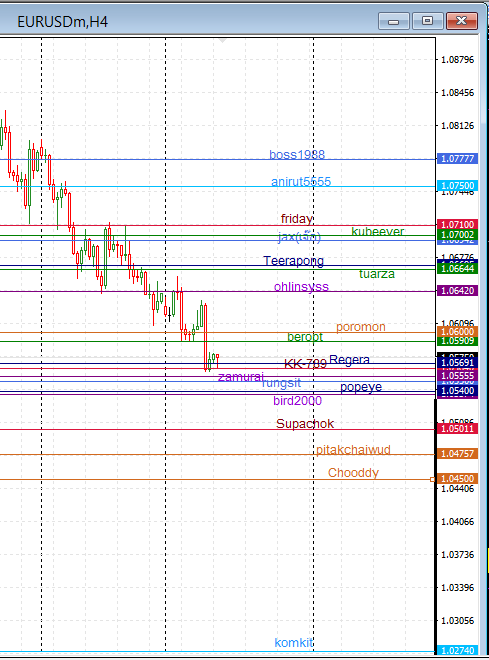The height and width of the screenshot is (660, 489).
Task: Click the 1.05011 price tag
Action: pos(457,429)
